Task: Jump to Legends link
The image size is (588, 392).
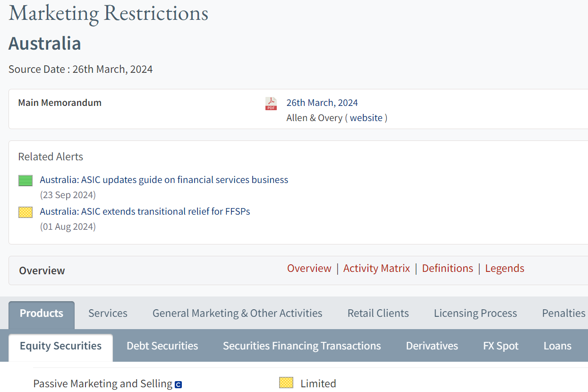Action: pyautogui.click(x=504, y=268)
